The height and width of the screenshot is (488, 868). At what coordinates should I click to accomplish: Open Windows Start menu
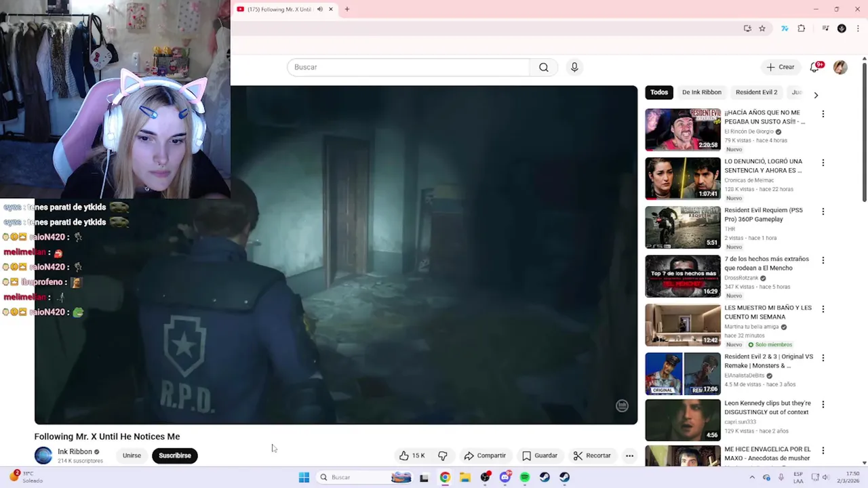pos(304,477)
